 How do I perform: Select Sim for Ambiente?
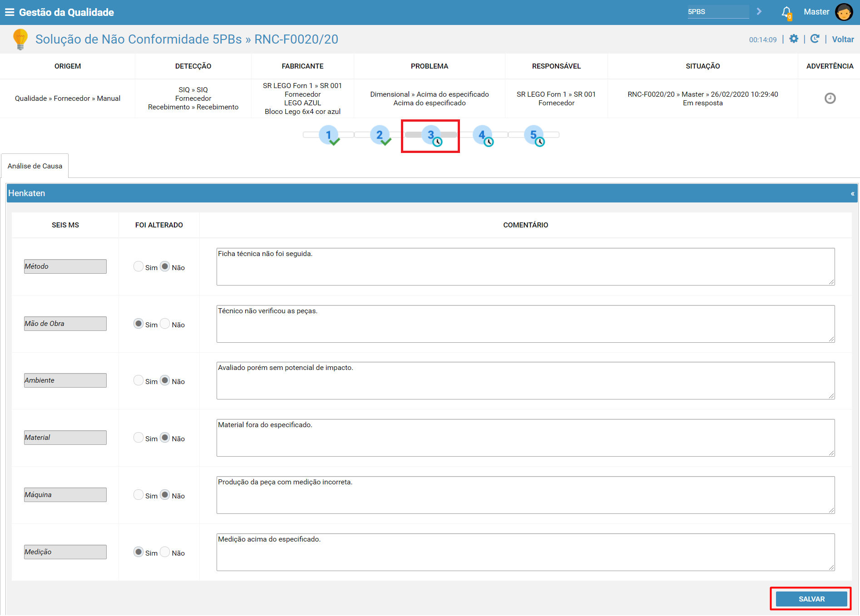138,380
